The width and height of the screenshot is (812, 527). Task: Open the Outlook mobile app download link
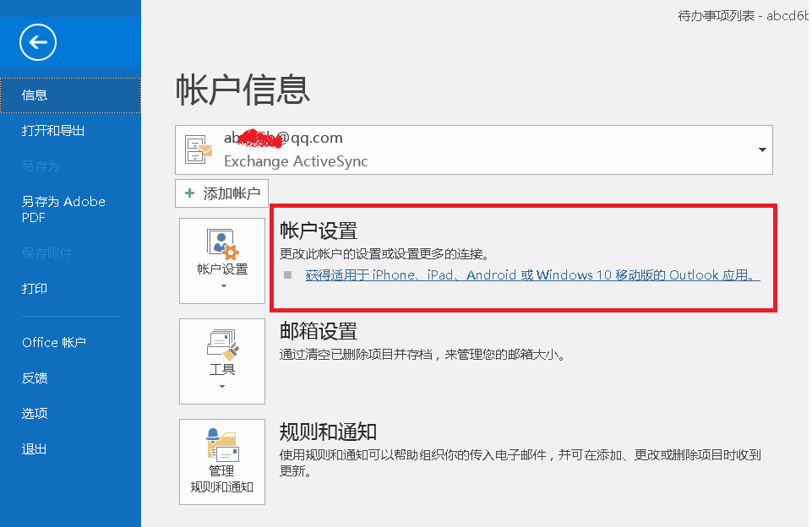point(532,274)
